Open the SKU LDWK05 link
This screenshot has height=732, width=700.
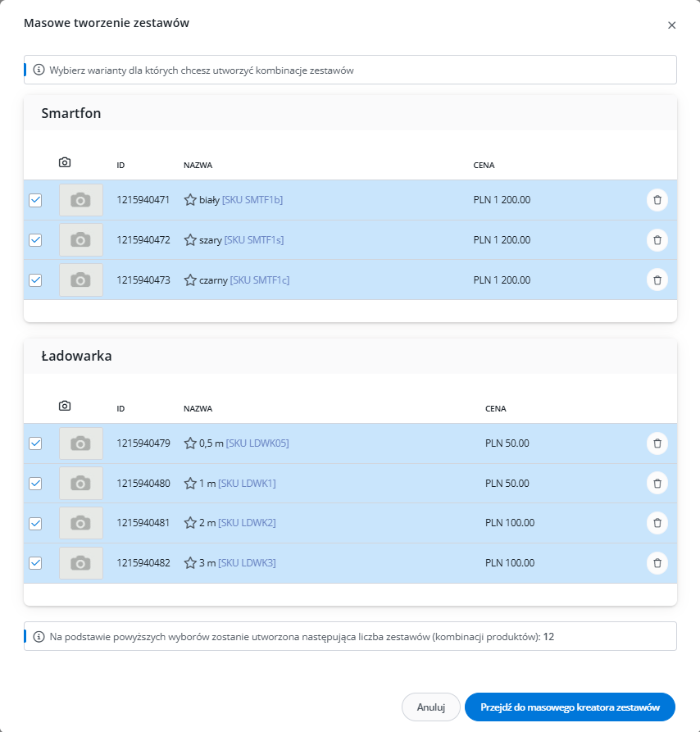257,443
